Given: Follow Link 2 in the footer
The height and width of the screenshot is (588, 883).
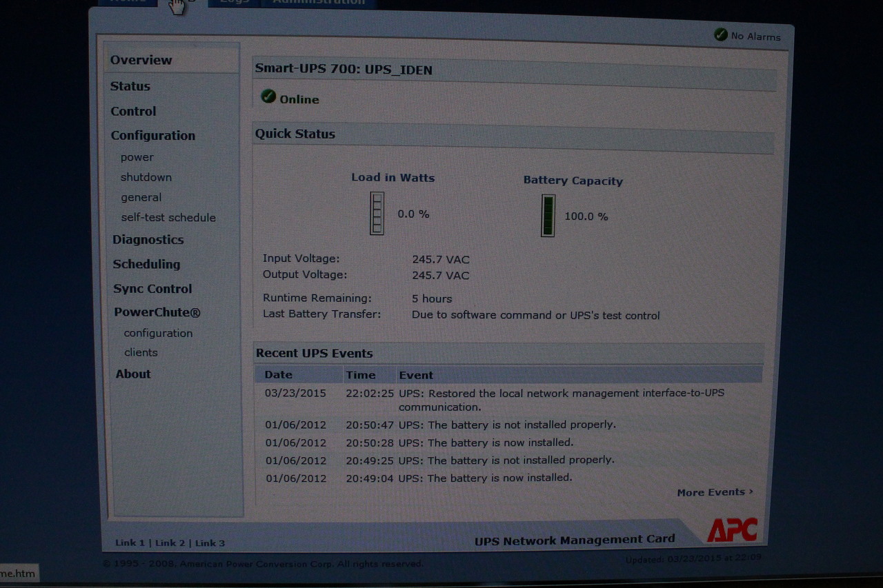Looking at the screenshot, I should [170, 543].
